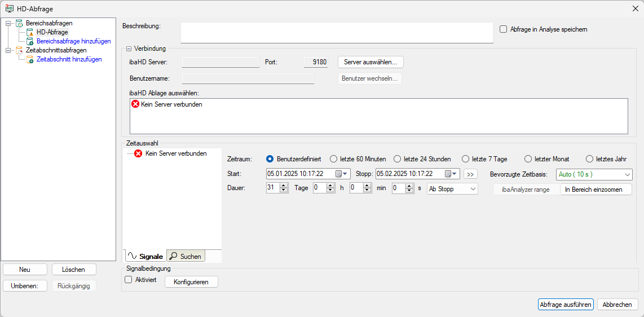Screen dimensions: 644x317
Task: Open the Start date calendar picker
Action: pyautogui.click(x=341, y=174)
